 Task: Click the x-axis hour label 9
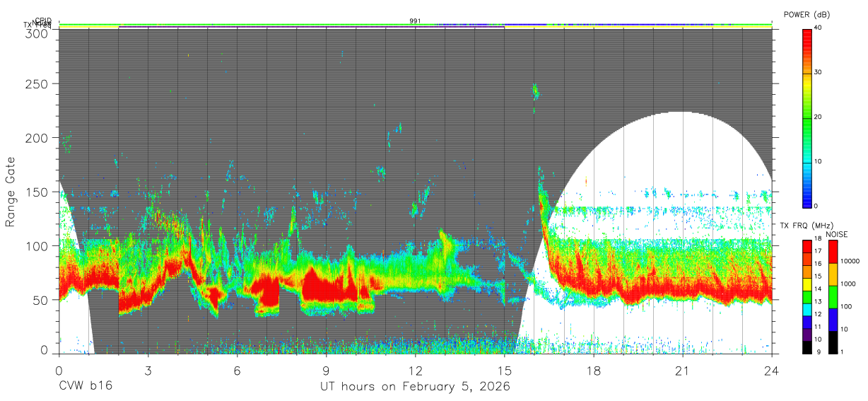click(x=327, y=370)
